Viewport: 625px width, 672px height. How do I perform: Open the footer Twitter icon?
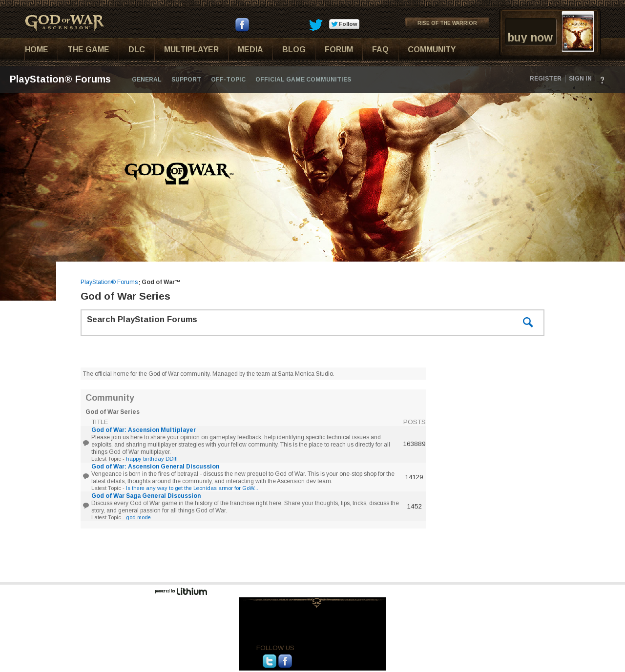pos(270,661)
